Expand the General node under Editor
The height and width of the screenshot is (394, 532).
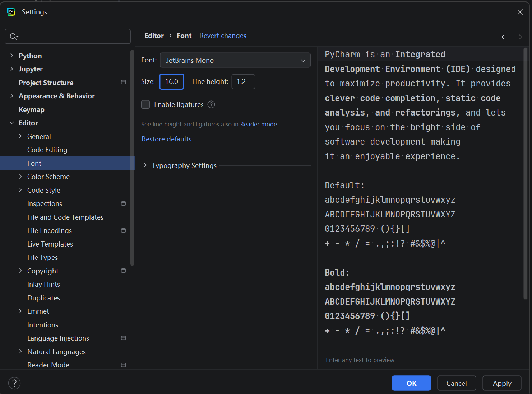click(x=20, y=136)
